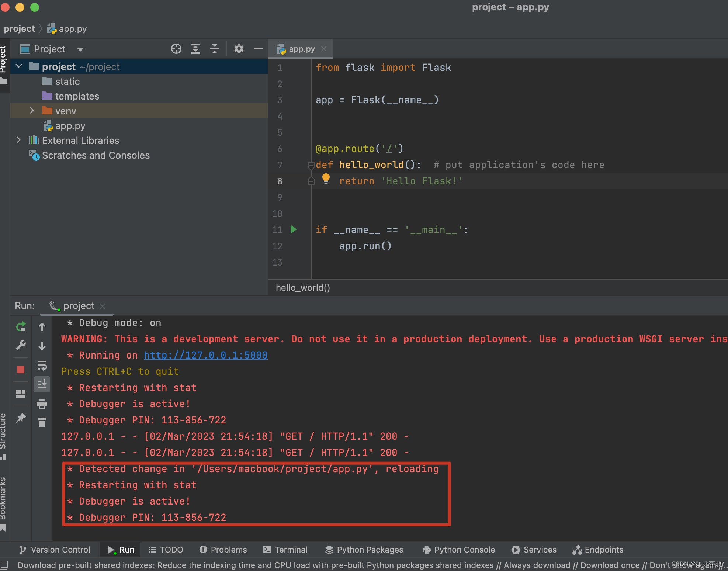Click the Rerun project icon
This screenshot has height=571, width=728.
coord(21,326)
